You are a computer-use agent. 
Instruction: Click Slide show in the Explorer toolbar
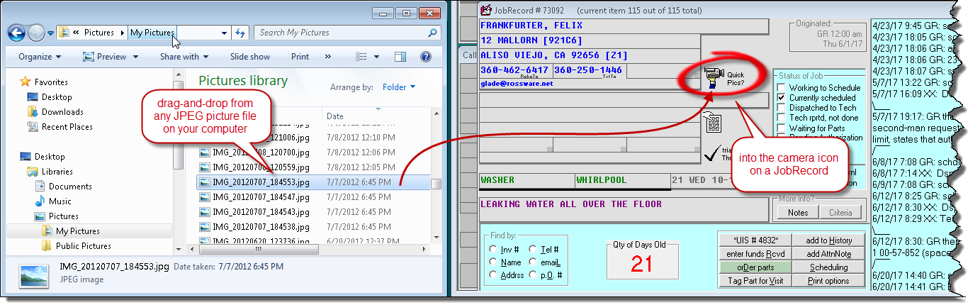coord(249,57)
